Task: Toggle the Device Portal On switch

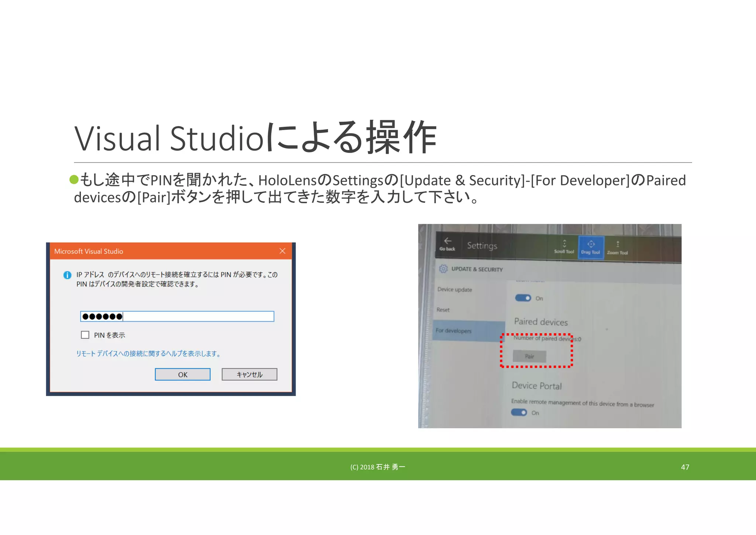Action: (519, 412)
